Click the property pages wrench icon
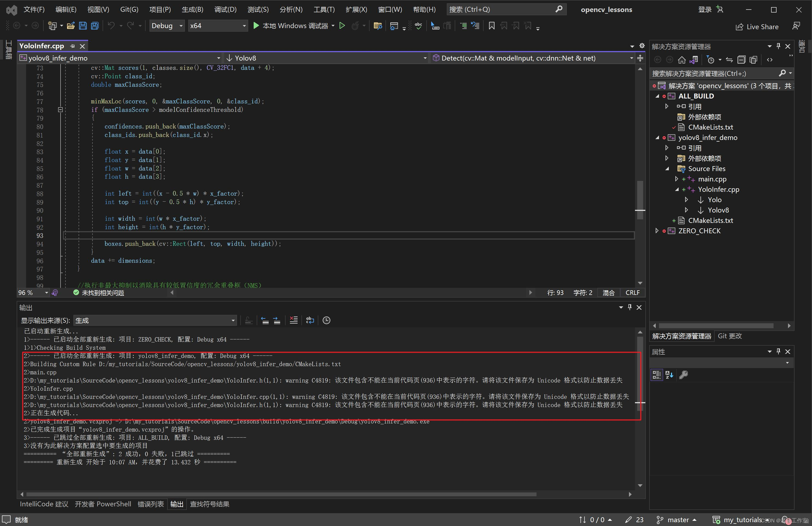812x526 pixels. [x=683, y=375]
